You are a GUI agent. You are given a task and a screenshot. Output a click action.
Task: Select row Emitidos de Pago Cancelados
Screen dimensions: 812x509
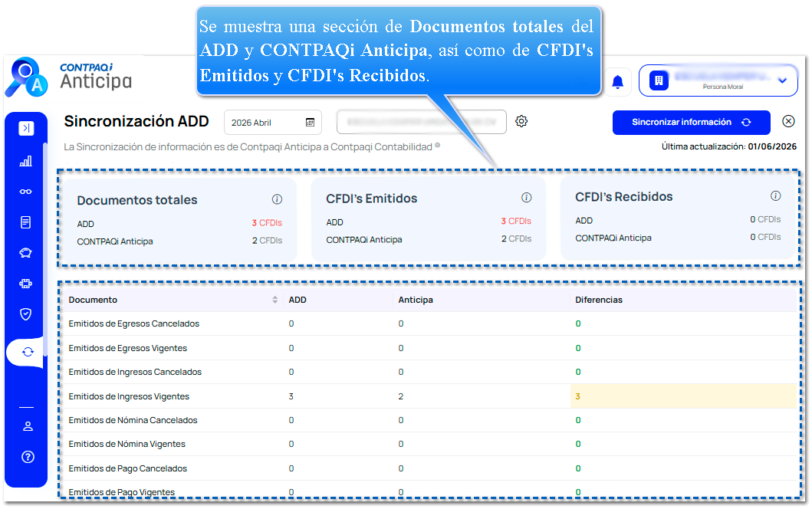pos(429,468)
